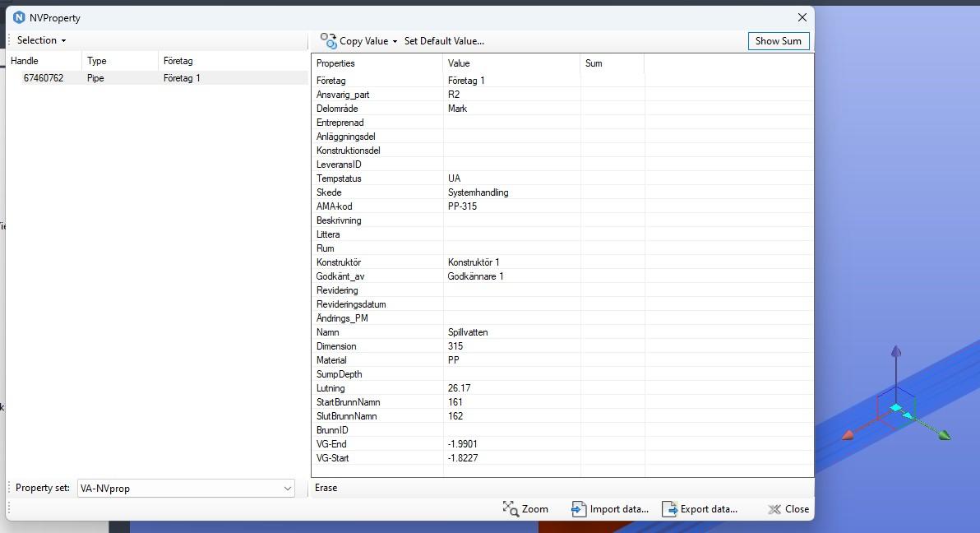This screenshot has height=533, width=980.
Task: Click the Konstruktionsdel property name
Action: [348, 151]
